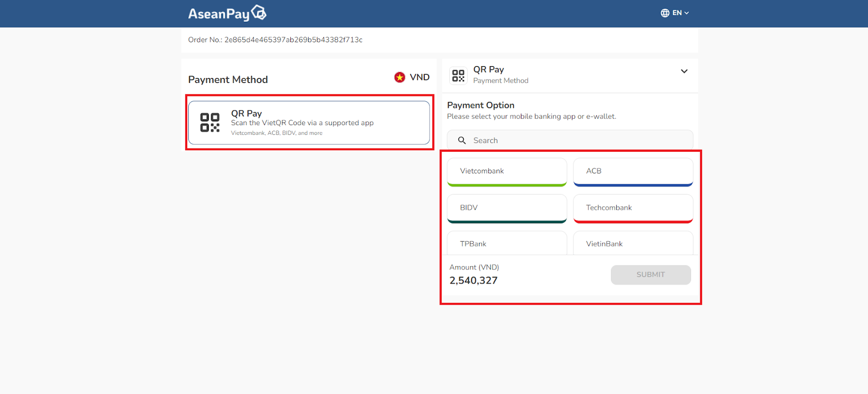Select Vietcombank as payment option

pos(507,171)
